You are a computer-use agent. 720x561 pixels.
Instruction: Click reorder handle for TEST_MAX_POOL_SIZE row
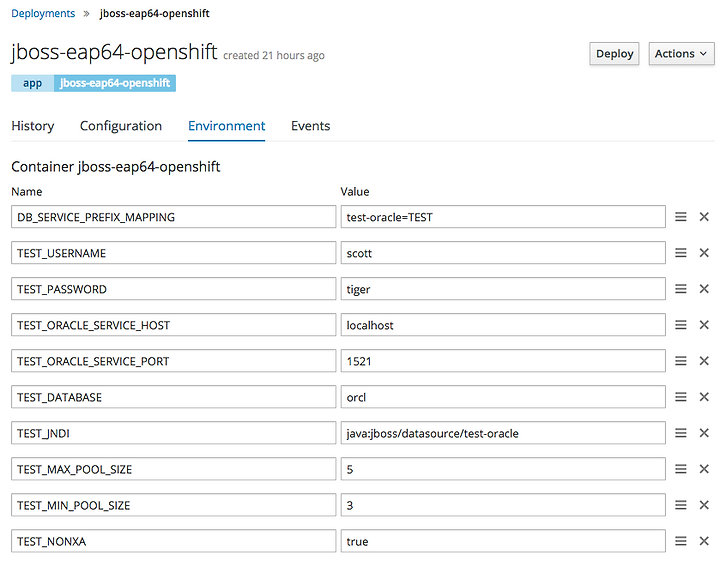click(681, 469)
